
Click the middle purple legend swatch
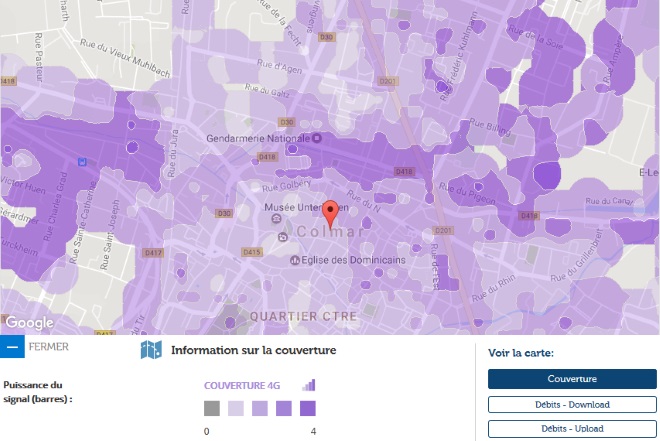(260, 408)
